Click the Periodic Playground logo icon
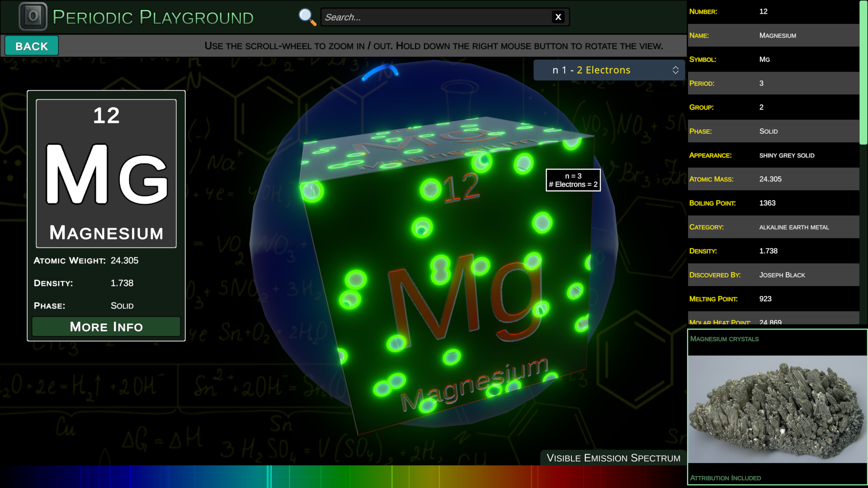The width and height of the screenshot is (868, 488). (x=33, y=17)
